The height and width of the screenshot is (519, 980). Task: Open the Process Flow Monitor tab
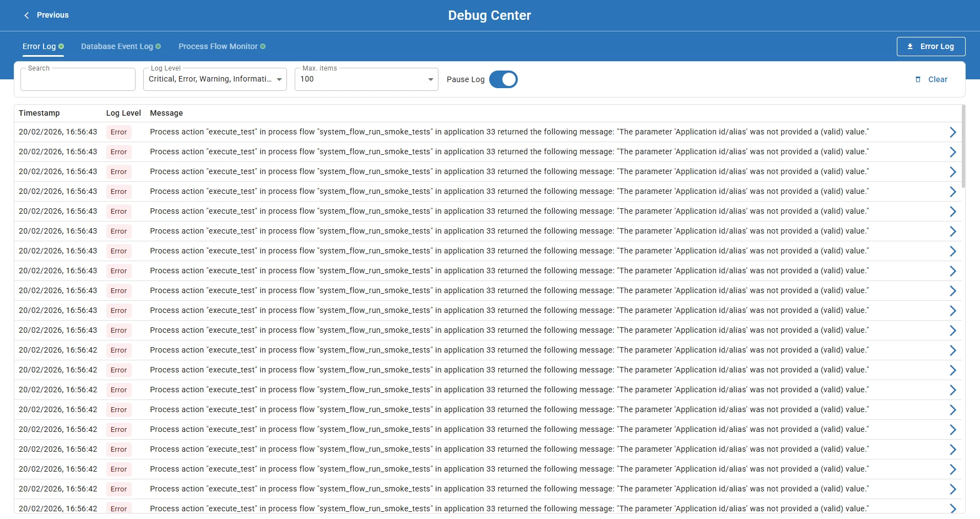coord(222,46)
